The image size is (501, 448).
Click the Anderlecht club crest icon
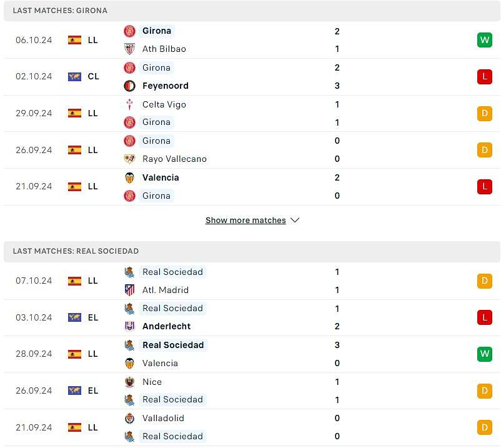(x=129, y=326)
